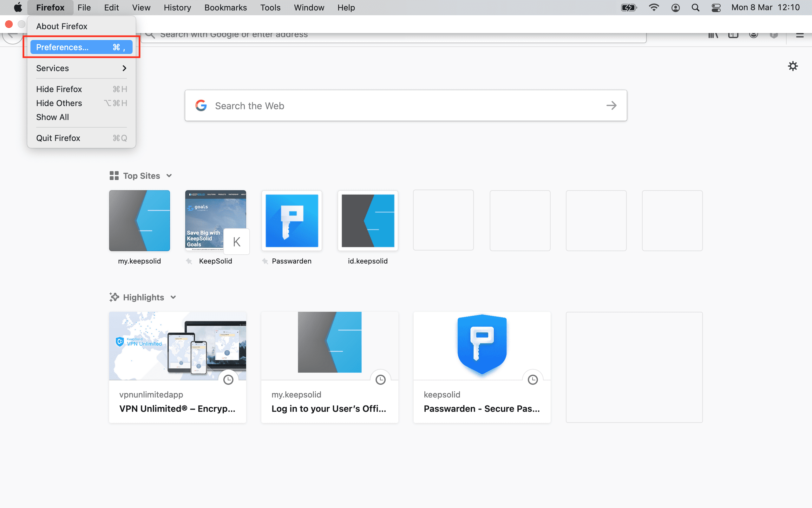Open Passwarden highlight card
812x508 pixels.
(482, 367)
